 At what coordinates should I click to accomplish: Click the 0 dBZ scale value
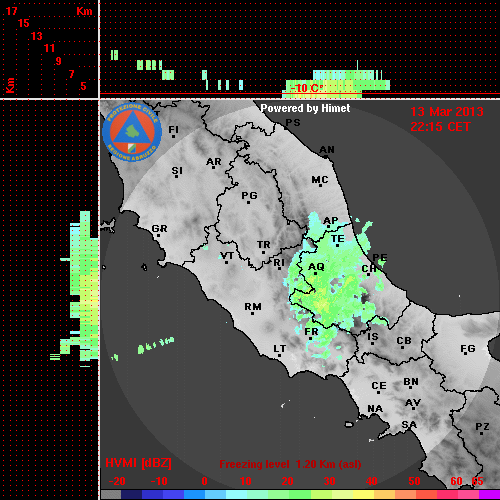tap(204, 481)
